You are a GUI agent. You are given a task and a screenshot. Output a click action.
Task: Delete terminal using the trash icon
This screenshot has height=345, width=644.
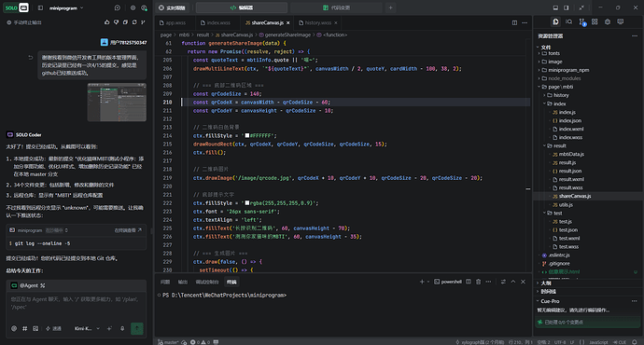pos(478,282)
